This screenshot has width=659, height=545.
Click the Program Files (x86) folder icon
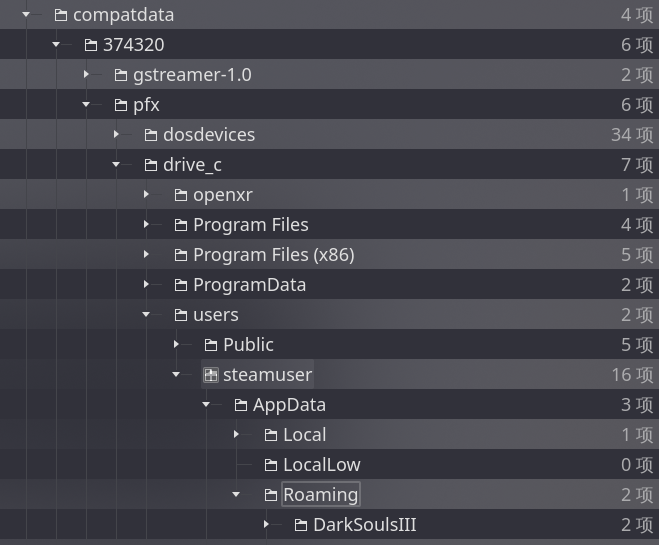coord(181,255)
